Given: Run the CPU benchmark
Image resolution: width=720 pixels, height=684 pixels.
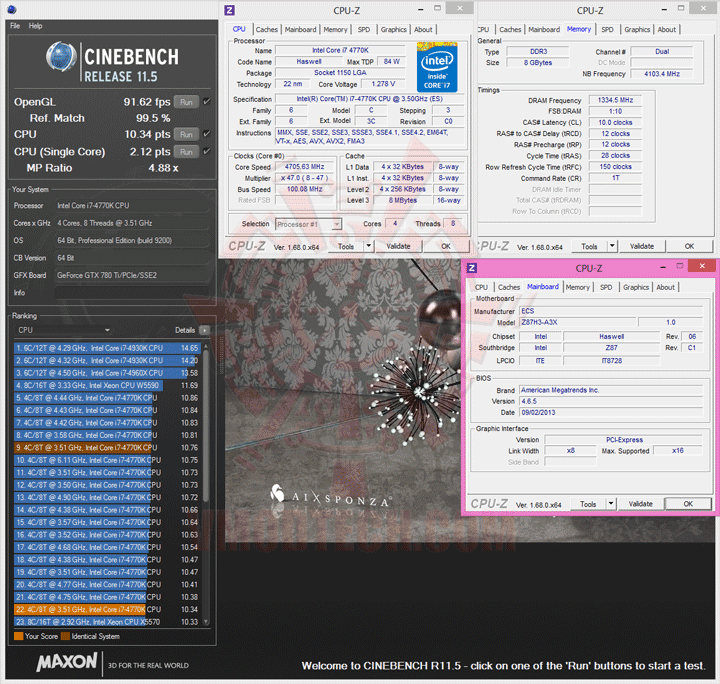Looking at the screenshot, I should click(x=186, y=134).
